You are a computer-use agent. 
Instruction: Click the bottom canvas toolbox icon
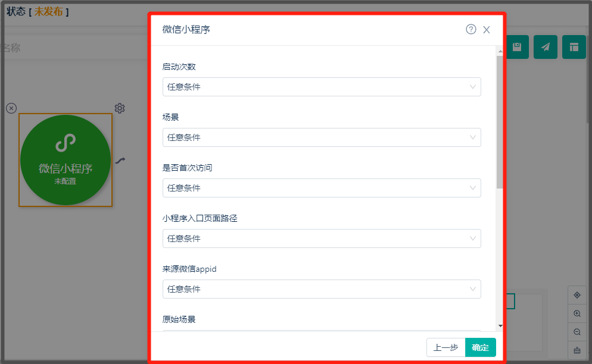click(x=577, y=350)
